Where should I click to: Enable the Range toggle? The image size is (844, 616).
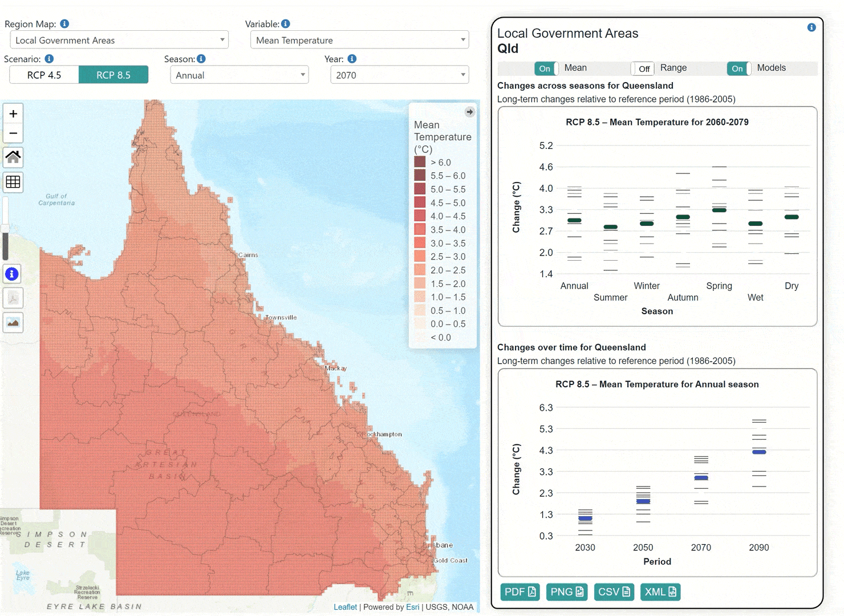643,68
